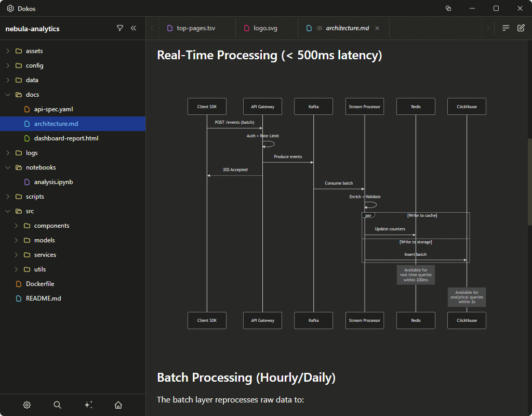Open the document outline icon
This screenshot has height=416, width=532.
tap(505, 28)
